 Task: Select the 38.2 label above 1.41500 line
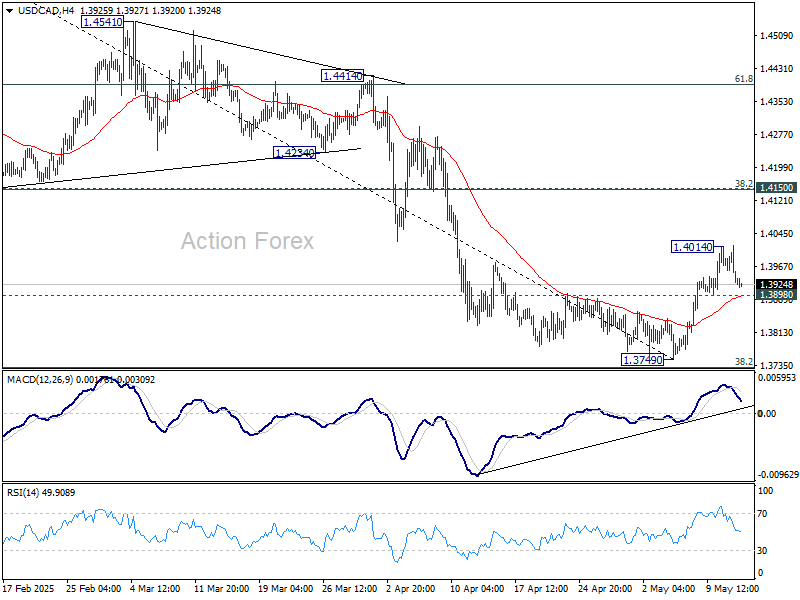coord(743,183)
